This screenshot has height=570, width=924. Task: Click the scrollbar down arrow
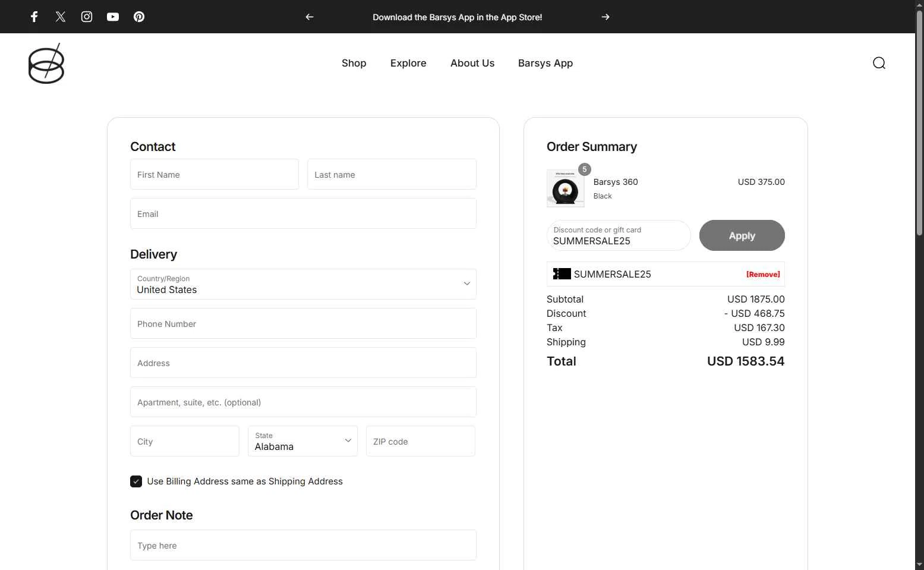pos(919,565)
